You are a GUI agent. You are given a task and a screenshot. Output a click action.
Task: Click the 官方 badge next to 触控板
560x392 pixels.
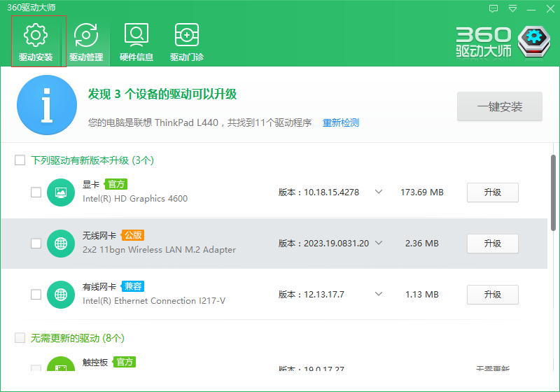tap(124, 362)
